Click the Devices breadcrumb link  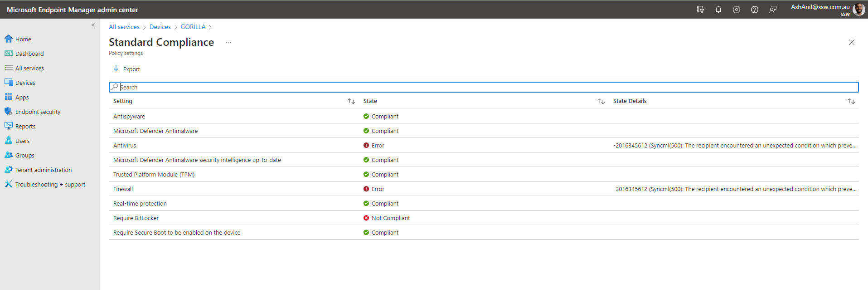pyautogui.click(x=160, y=27)
